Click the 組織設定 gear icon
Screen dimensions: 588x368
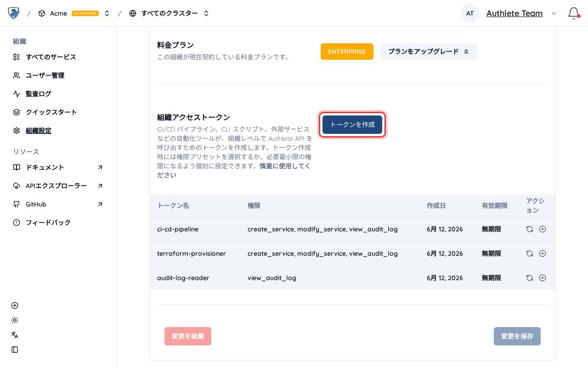(17, 131)
